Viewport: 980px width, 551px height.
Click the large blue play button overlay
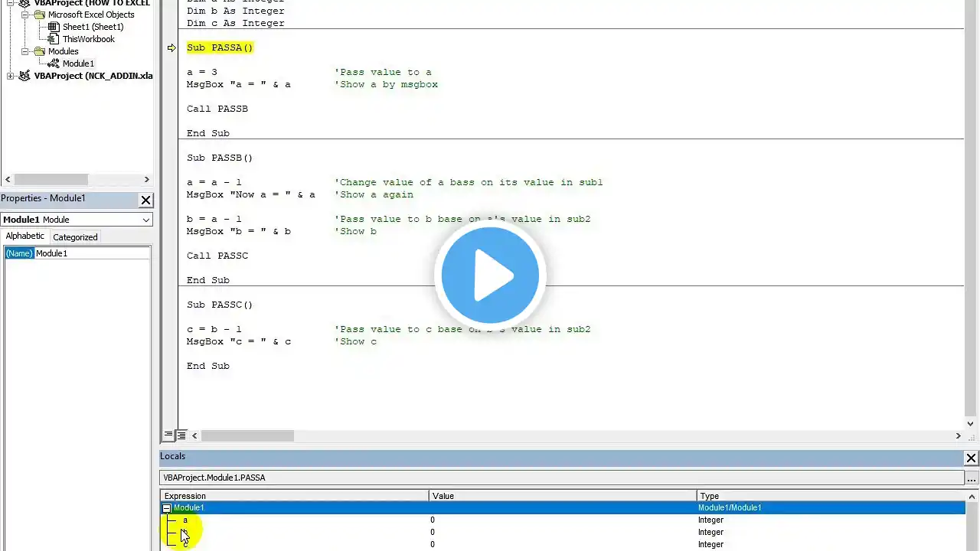[490, 275]
